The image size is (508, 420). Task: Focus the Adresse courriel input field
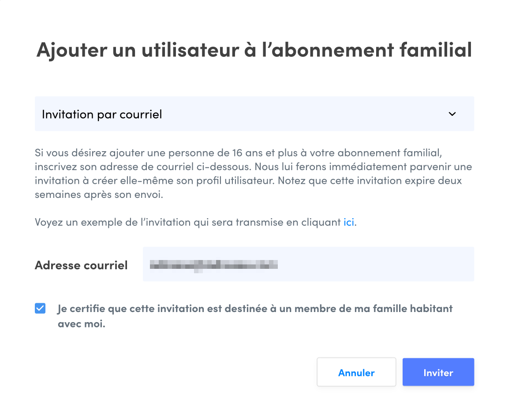tap(308, 264)
